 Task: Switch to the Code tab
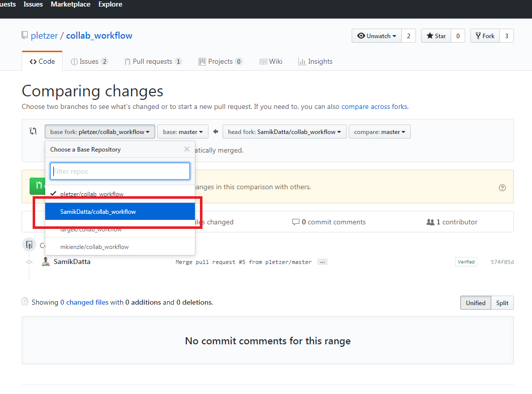tap(42, 61)
